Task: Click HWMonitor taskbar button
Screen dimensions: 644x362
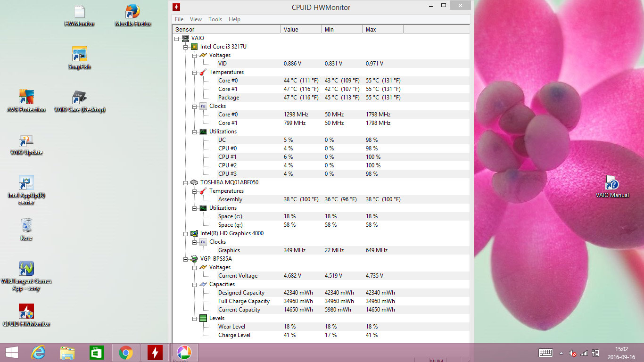Action: 155,353
